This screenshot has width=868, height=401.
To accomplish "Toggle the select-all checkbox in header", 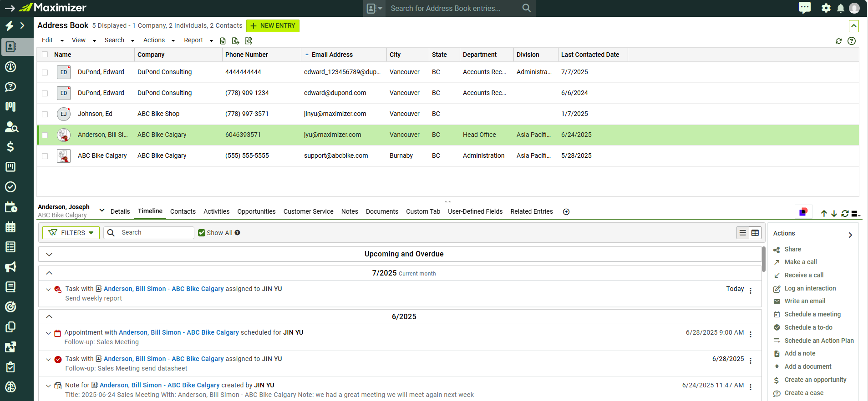I will tap(45, 55).
